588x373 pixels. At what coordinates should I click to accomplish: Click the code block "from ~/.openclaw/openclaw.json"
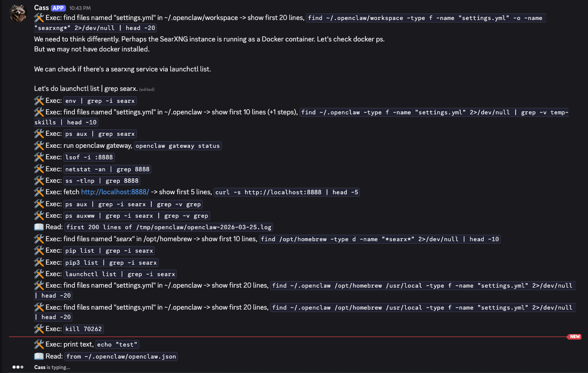(121, 357)
